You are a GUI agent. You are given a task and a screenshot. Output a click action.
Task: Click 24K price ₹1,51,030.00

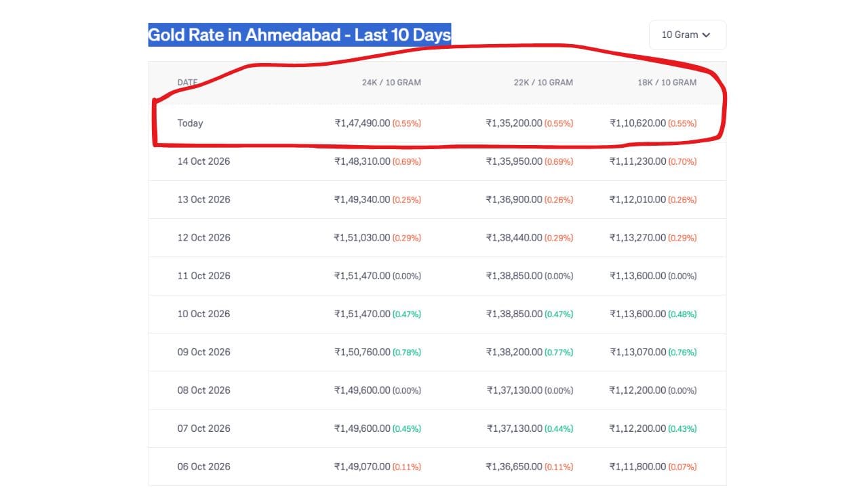tap(362, 238)
